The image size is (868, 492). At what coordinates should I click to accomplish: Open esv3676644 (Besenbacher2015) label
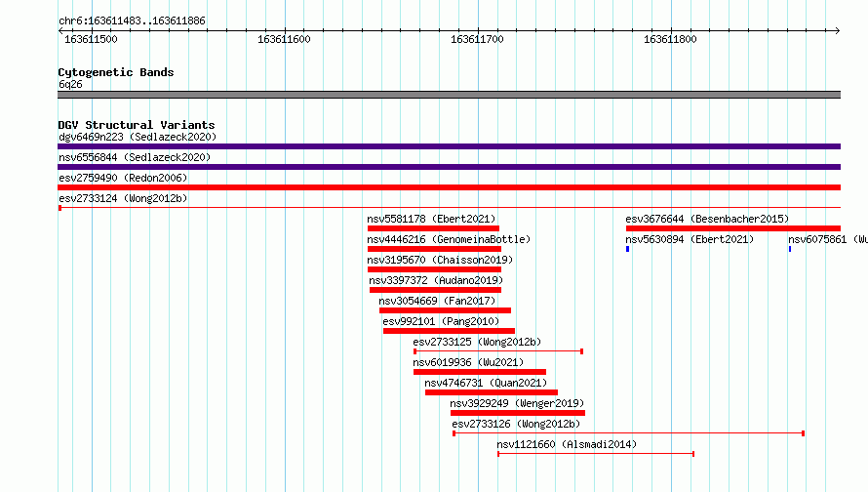(x=707, y=219)
